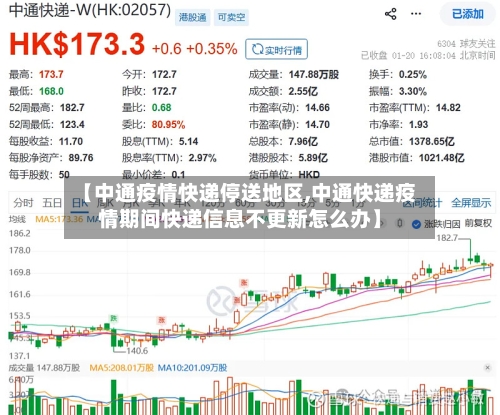Image resolution: width=500 pixels, height=415 pixels.
Task: Click the 最低 value 168.0
Action: [x=51, y=91]
